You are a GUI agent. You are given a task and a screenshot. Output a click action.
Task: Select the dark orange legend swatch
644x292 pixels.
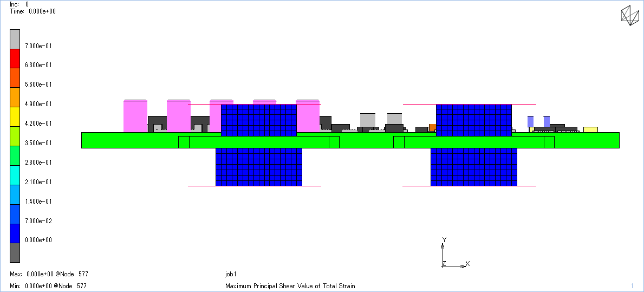pyautogui.click(x=15, y=78)
